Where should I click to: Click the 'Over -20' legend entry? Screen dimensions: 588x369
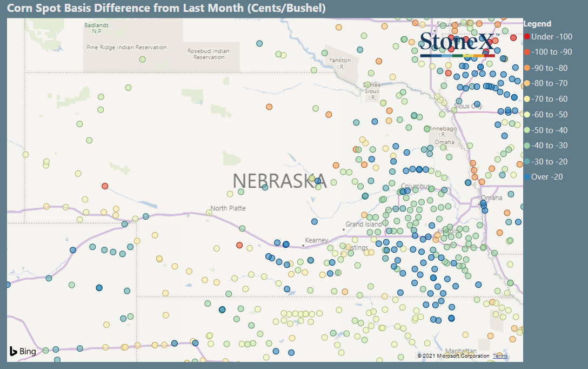[x=544, y=177]
